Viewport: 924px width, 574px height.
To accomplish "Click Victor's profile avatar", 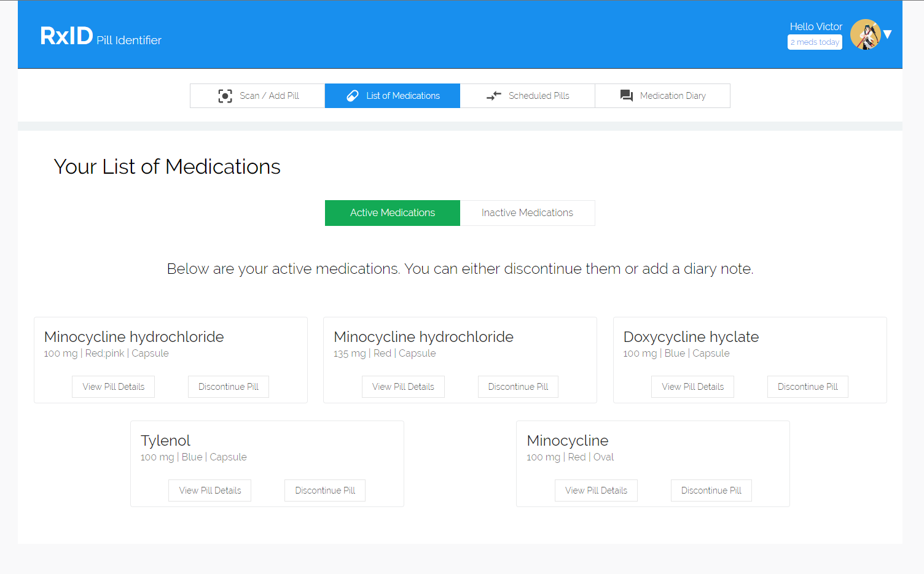I will tap(865, 34).
